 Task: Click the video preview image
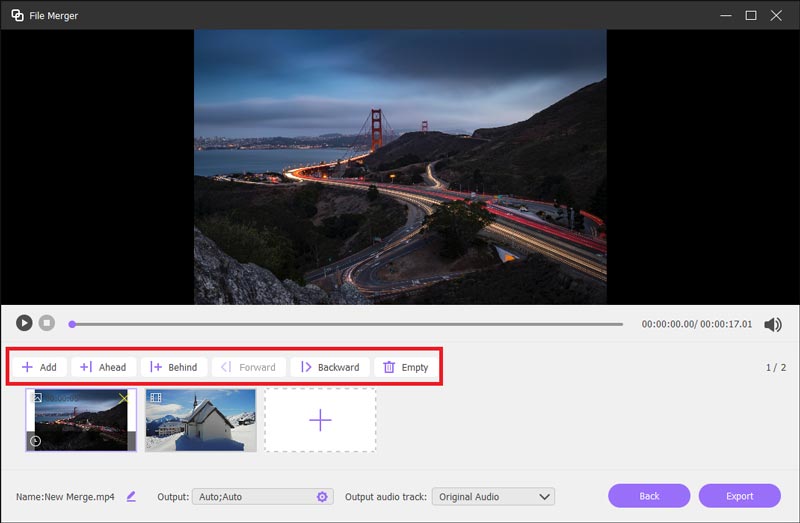click(400, 167)
